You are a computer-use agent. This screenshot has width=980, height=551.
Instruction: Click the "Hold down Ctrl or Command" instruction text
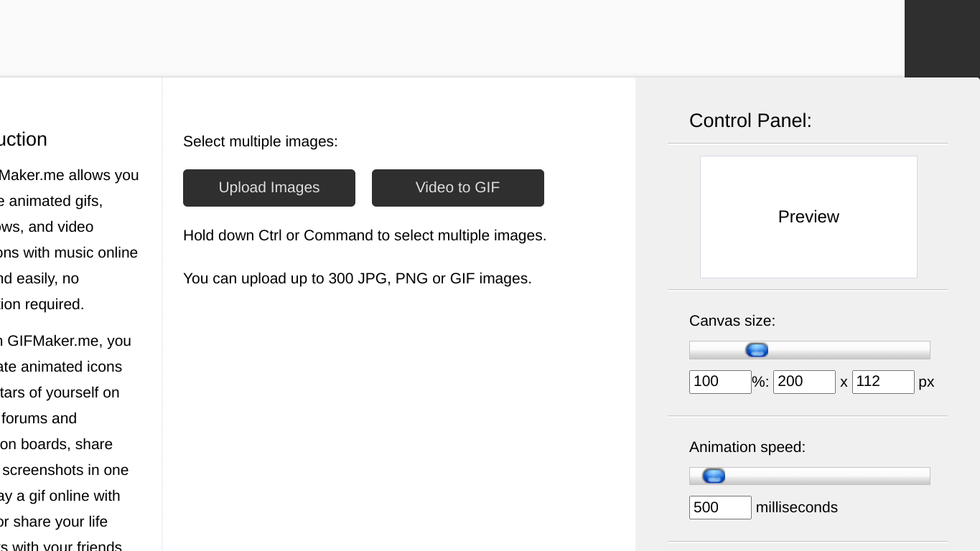tap(365, 235)
